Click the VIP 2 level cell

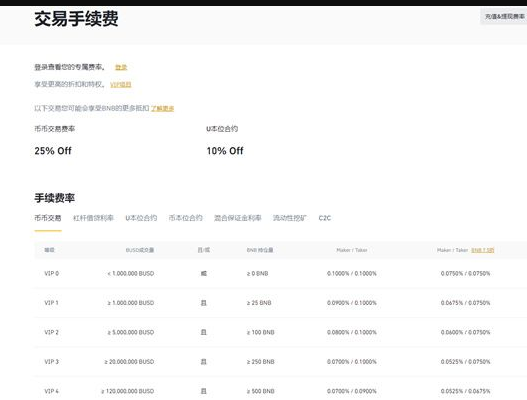pos(51,332)
